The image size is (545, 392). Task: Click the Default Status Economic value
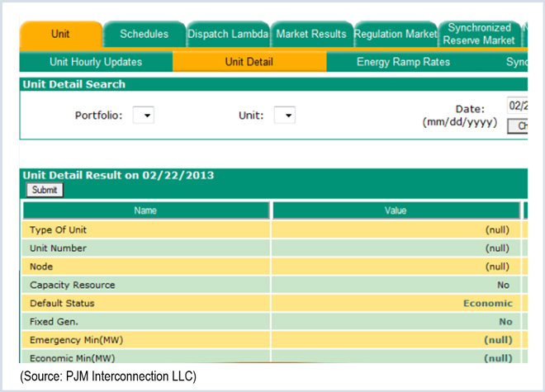(x=487, y=304)
